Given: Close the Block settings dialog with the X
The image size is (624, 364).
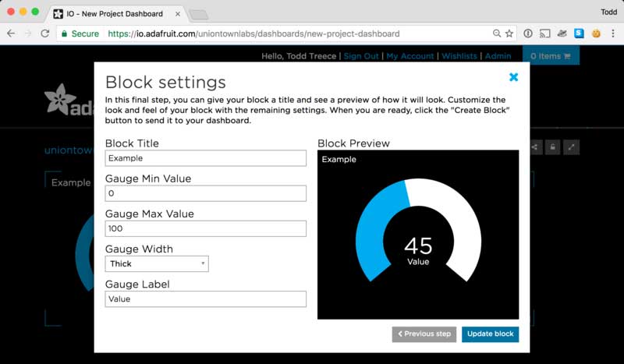Looking at the screenshot, I should click(x=513, y=77).
